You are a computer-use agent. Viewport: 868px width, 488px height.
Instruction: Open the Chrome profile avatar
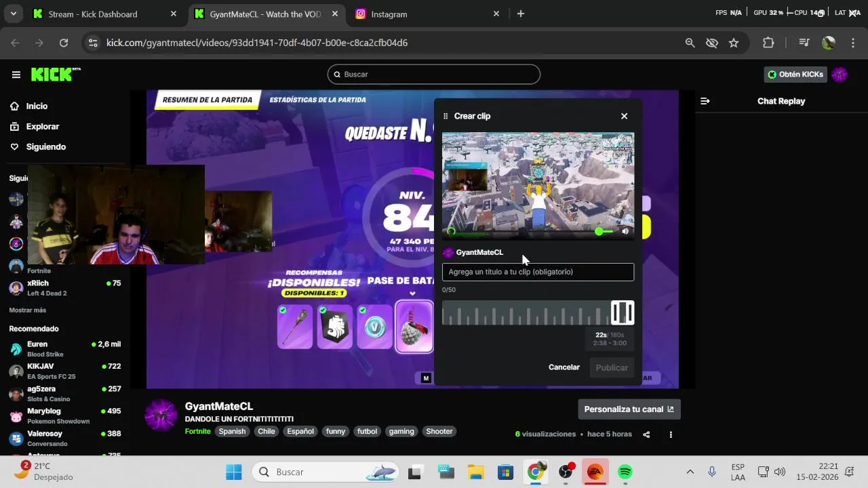(x=829, y=43)
